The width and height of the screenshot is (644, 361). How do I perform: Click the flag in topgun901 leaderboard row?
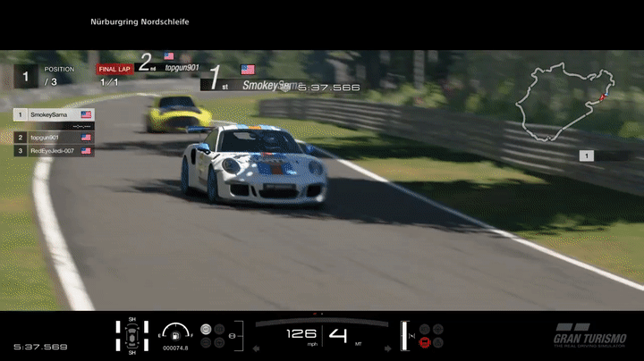pos(86,138)
